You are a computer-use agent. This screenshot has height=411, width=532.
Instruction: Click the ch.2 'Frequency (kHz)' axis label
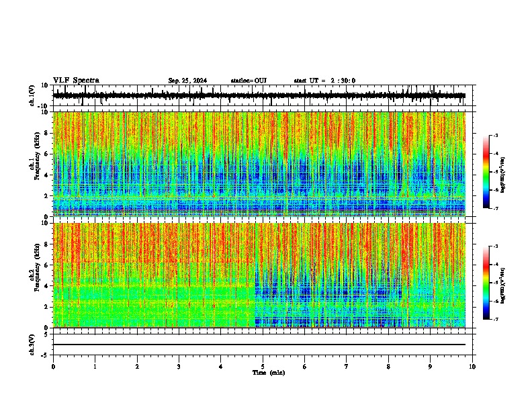click(x=37, y=267)
